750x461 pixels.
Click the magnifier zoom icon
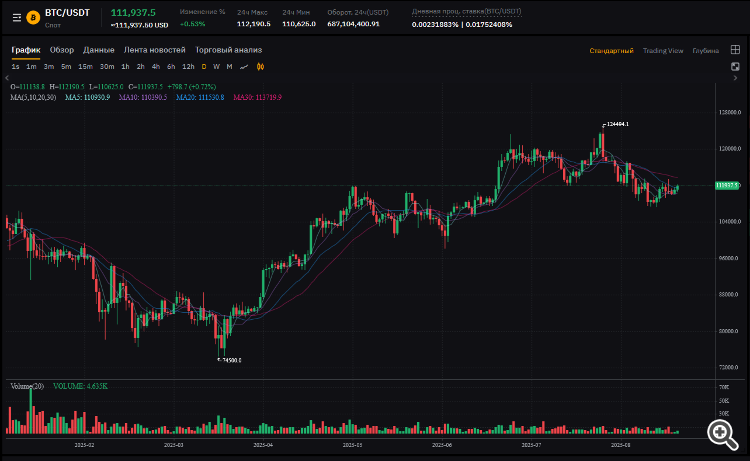pyautogui.click(x=722, y=435)
